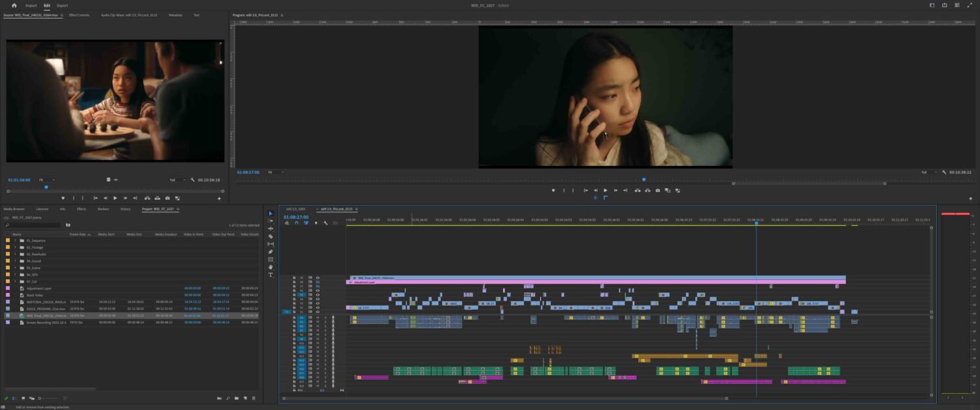Viewport: 980px width, 410px height.
Task: Toggle Linked Selection in timeline
Action: click(306, 223)
